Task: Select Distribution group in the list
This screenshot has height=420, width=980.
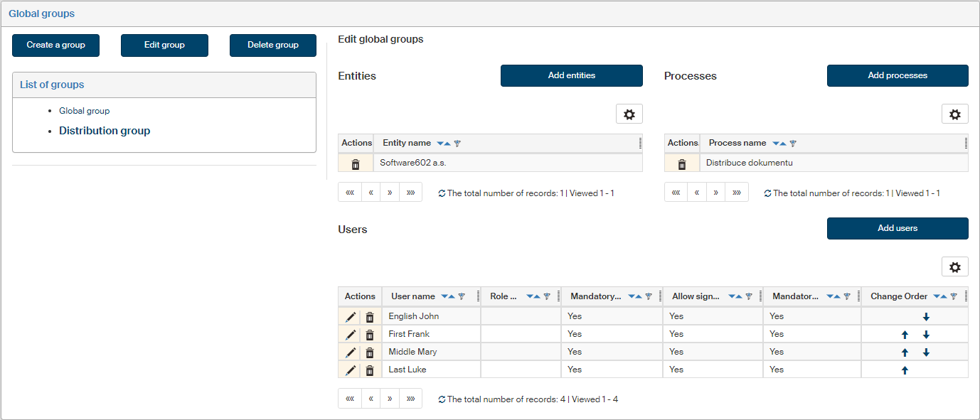Action: (105, 131)
